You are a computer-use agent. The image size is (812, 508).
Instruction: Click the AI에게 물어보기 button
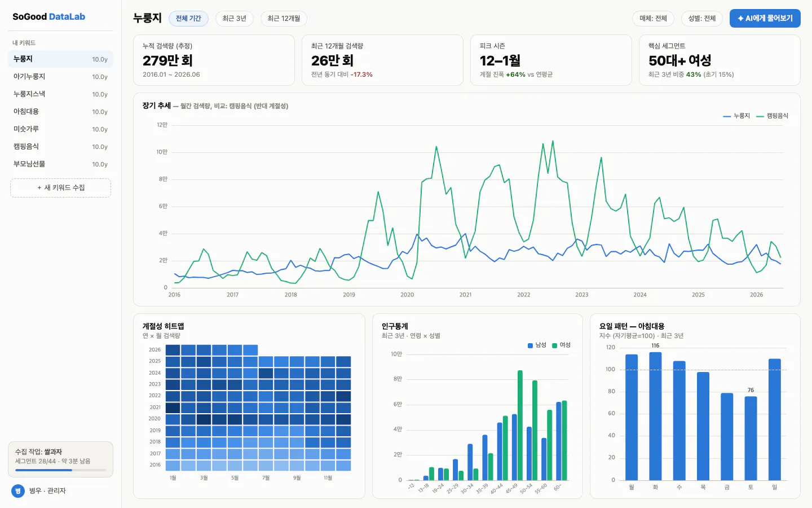click(x=765, y=18)
